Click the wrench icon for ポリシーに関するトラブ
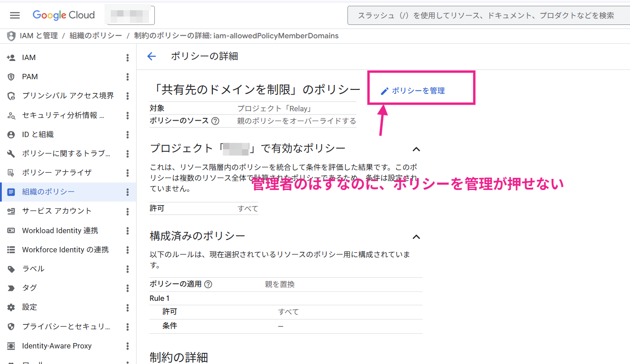Image resolution: width=630 pixels, height=364 pixels. pyautogui.click(x=12, y=154)
